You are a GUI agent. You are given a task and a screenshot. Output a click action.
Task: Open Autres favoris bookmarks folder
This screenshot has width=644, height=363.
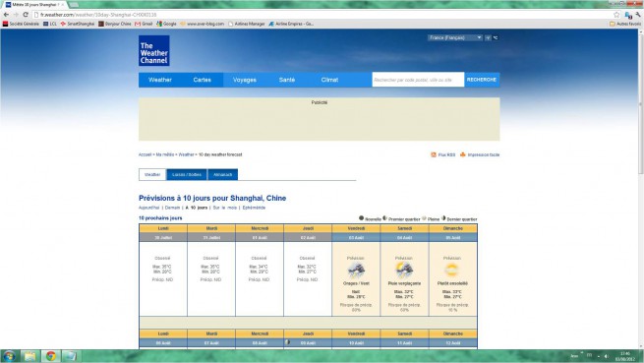pyautogui.click(x=625, y=24)
